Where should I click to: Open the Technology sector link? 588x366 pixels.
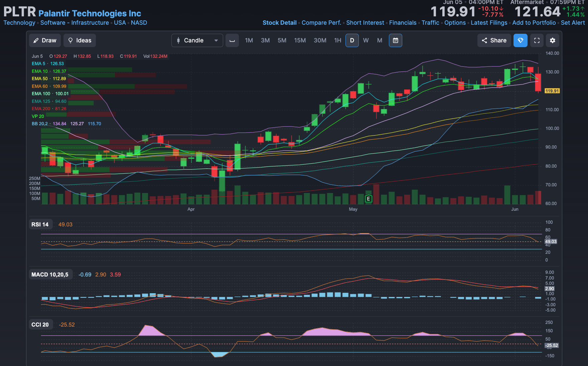(x=19, y=23)
